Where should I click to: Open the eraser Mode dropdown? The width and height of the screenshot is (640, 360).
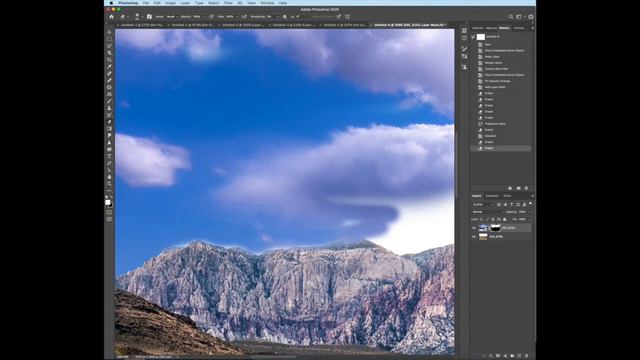(172, 17)
